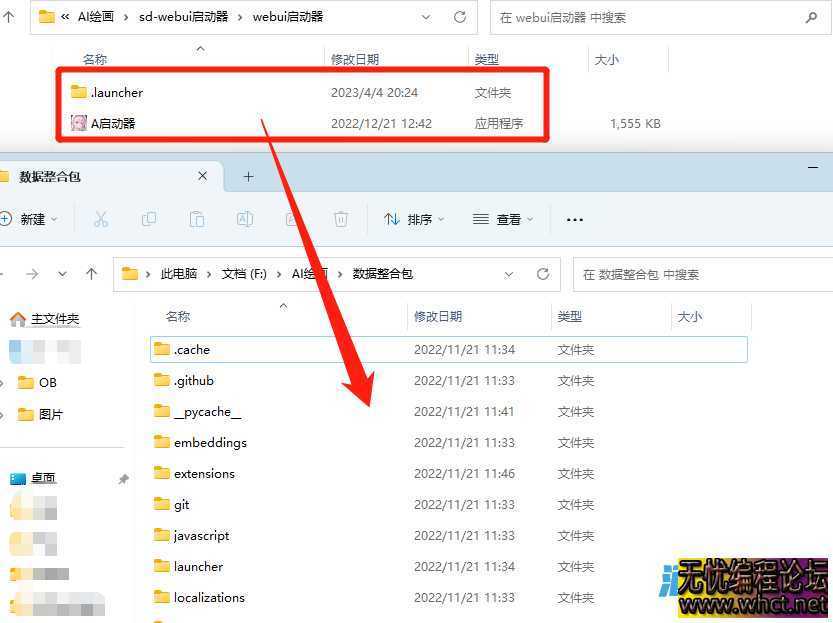Expand the 新建 new item dropdown

click(x=30, y=219)
